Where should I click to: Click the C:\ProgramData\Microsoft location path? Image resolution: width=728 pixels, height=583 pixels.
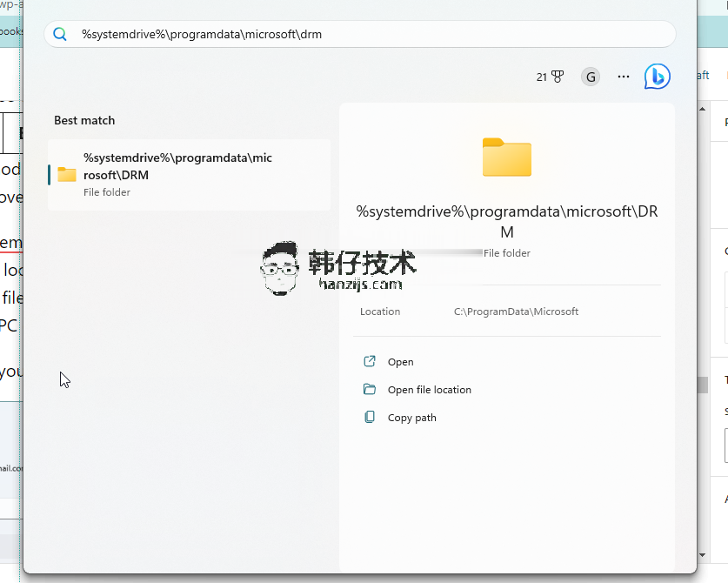pos(516,312)
